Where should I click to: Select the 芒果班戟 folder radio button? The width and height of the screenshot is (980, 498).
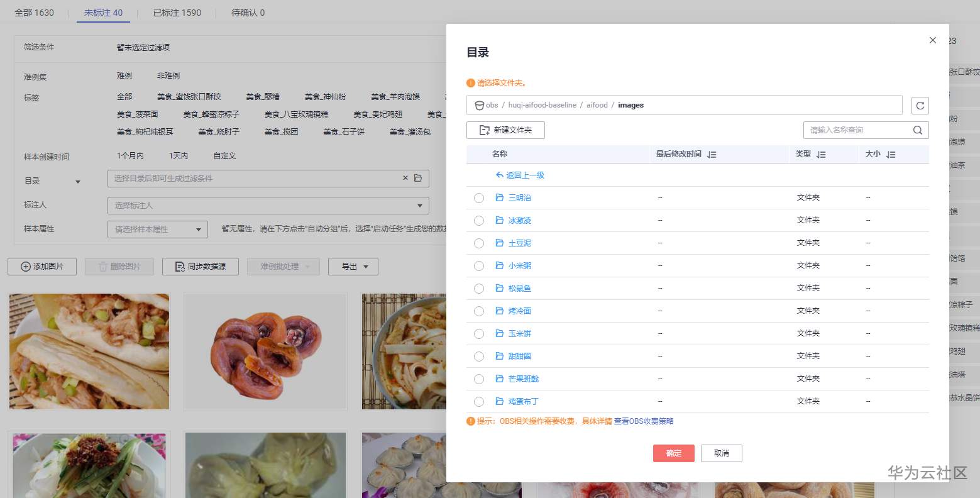click(479, 379)
